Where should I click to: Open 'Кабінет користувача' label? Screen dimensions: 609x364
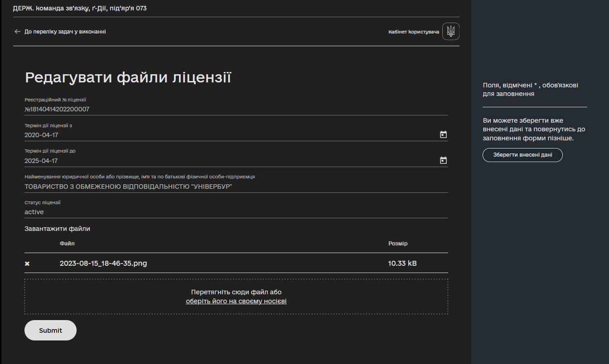pos(414,32)
